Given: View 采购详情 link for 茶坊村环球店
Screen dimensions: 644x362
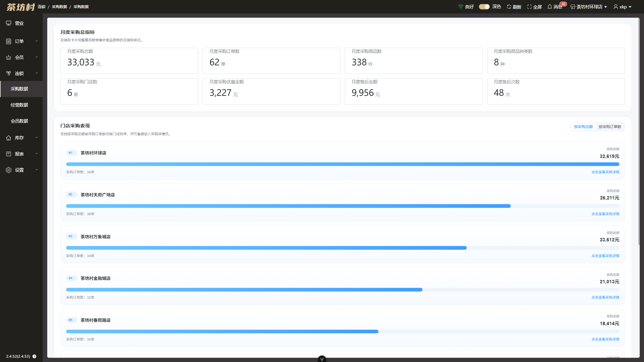Looking at the screenshot, I should (x=605, y=172).
